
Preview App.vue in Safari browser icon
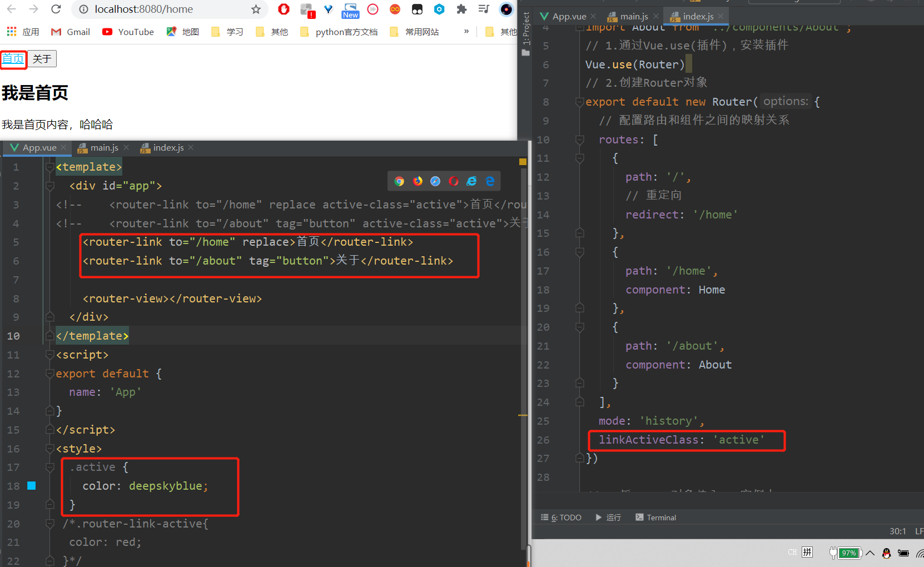pos(435,181)
